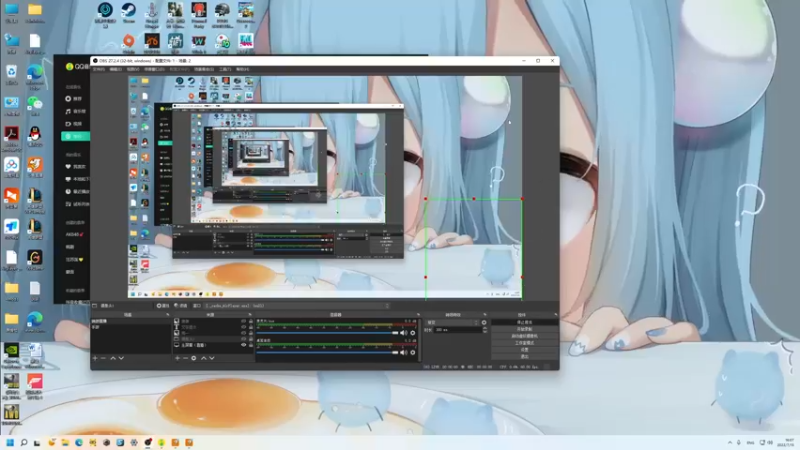800x450 pixels.
Task: Click Mic/Aux volume slider in mixer
Action: [x=327, y=333]
